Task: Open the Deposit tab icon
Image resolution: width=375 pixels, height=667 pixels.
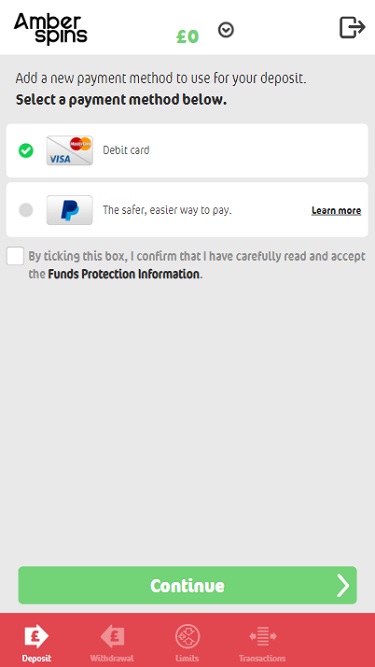Action: click(36, 637)
